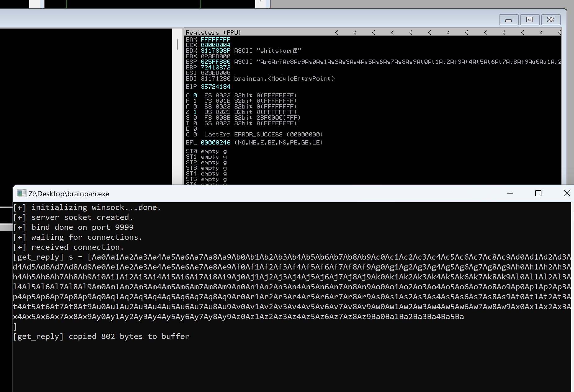The height and width of the screenshot is (392, 574).
Task: Select the carry flag C value
Action: pos(195,95)
